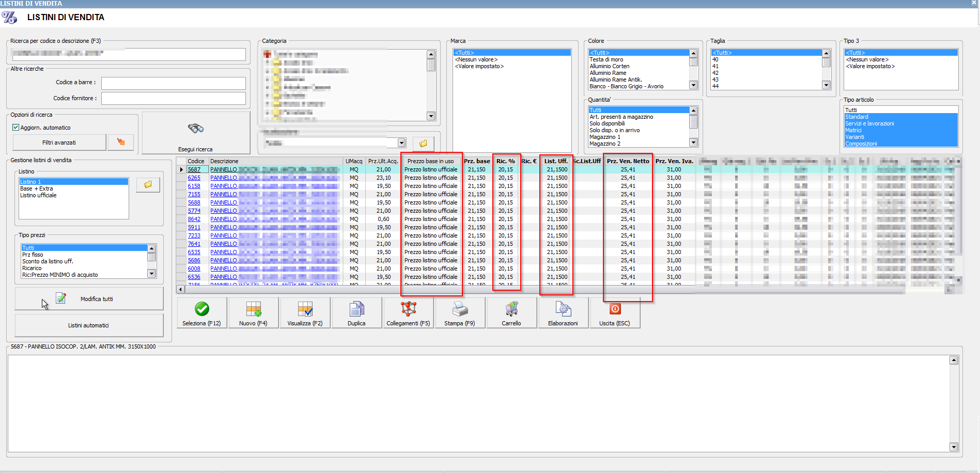Click Stampa (F9) printer button
980x473 pixels.
click(460, 313)
